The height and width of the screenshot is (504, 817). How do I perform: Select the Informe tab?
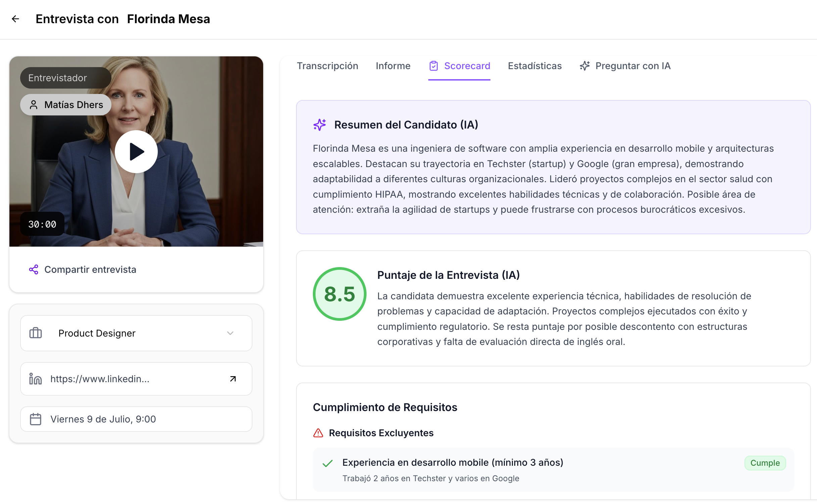(393, 66)
